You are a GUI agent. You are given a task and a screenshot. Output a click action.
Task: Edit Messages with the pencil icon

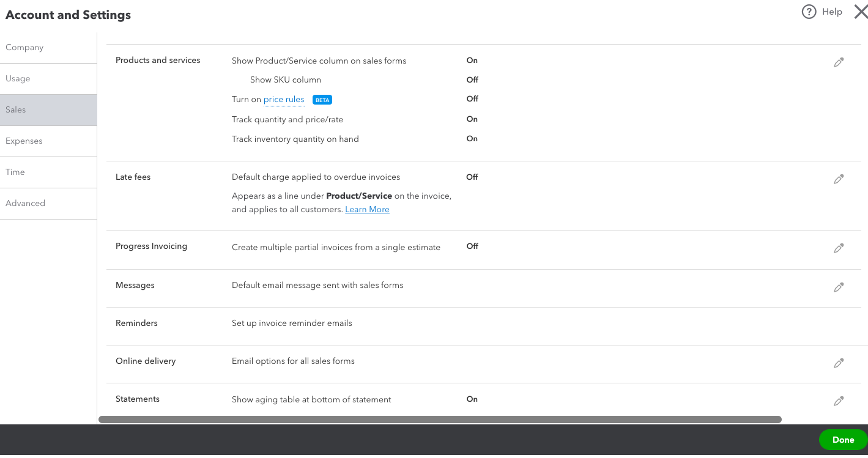[839, 287]
